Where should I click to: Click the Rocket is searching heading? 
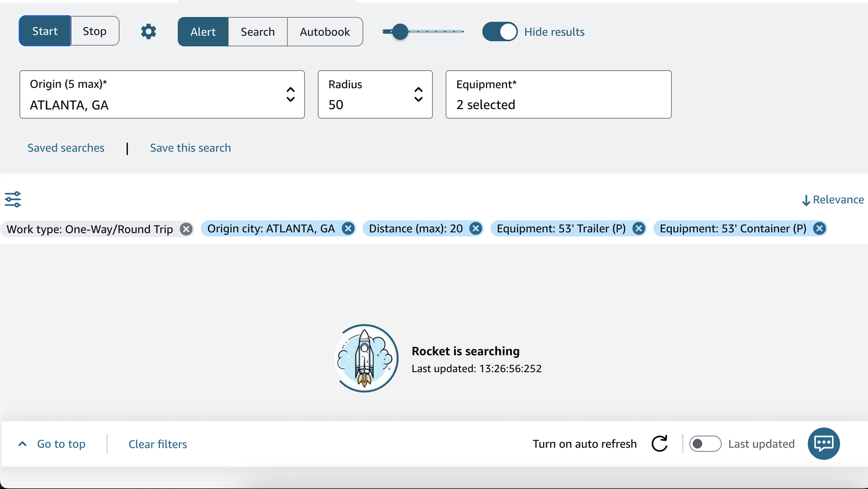point(465,351)
